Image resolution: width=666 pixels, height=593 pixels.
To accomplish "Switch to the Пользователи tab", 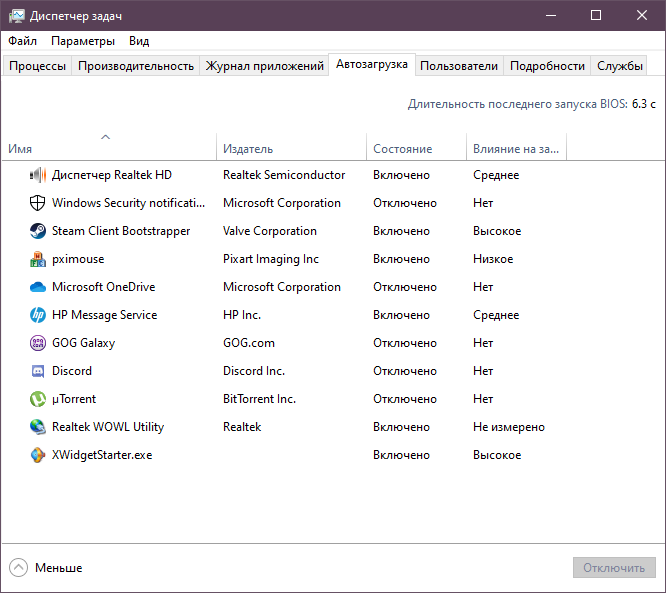I will tap(459, 66).
